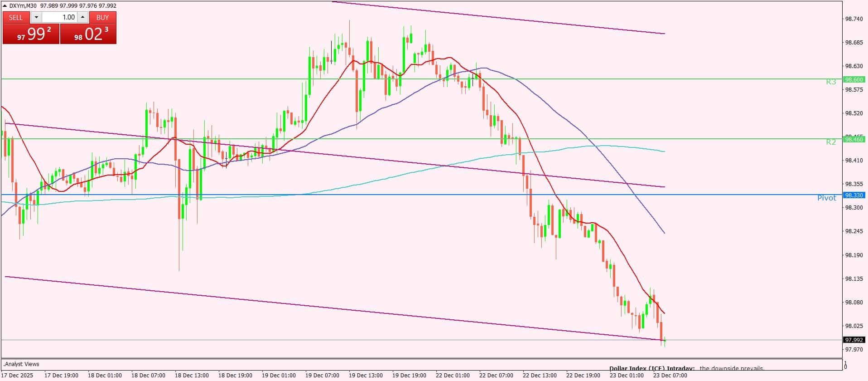Screen dimensions: 868x381
Task: Increase trade volume with up arrow
Action: coord(82,17)
